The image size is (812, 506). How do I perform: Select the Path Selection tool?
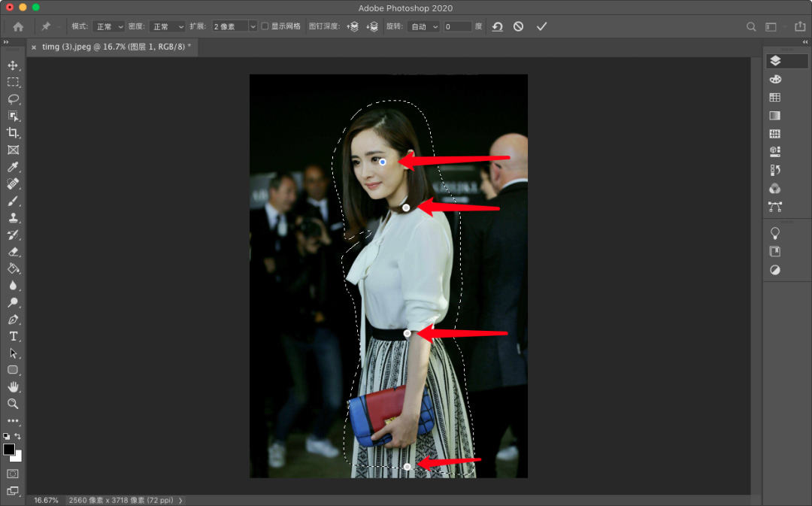click(x=13, y=353)
